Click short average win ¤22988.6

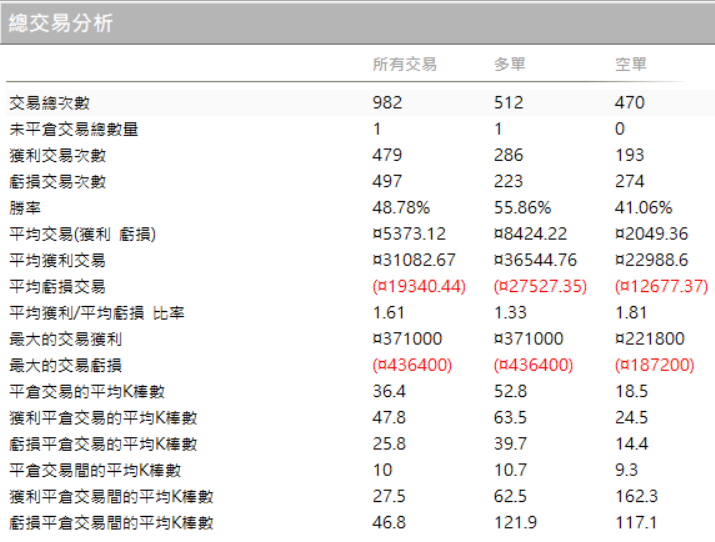[x=652, y=260]
